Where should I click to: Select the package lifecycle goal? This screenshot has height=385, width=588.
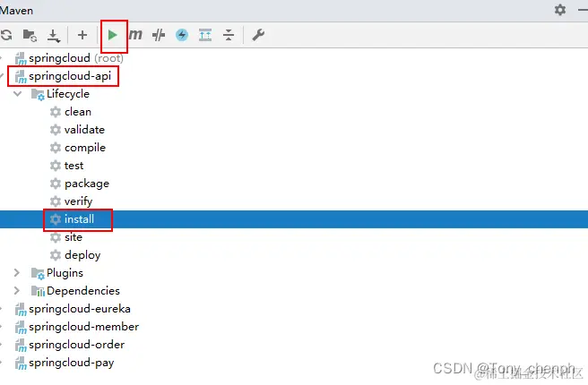tap(87, 184)
